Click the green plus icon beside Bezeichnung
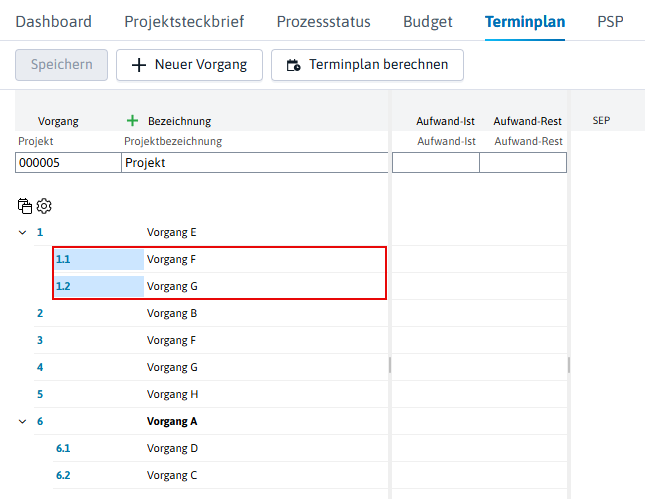Screen dimensions: 645x499 (132, 121)
